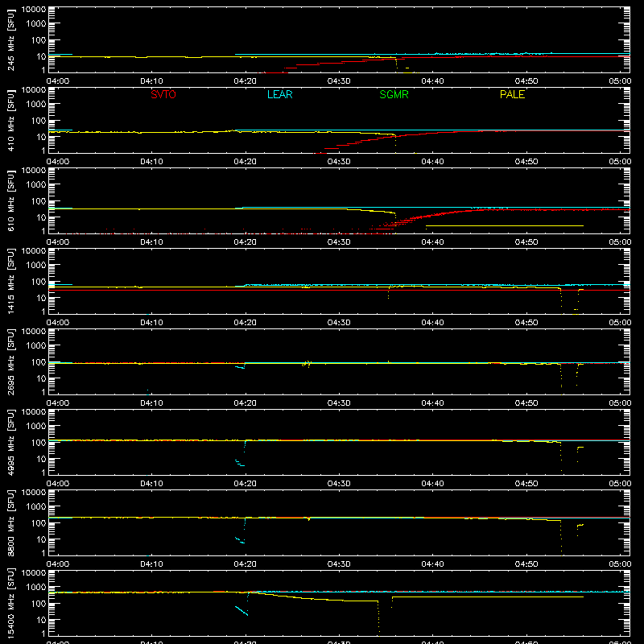This screenshot has height=644, width=644.
Task: Click the 1000 y-axis value on the 4995 MHz plot
Action: 36,427
